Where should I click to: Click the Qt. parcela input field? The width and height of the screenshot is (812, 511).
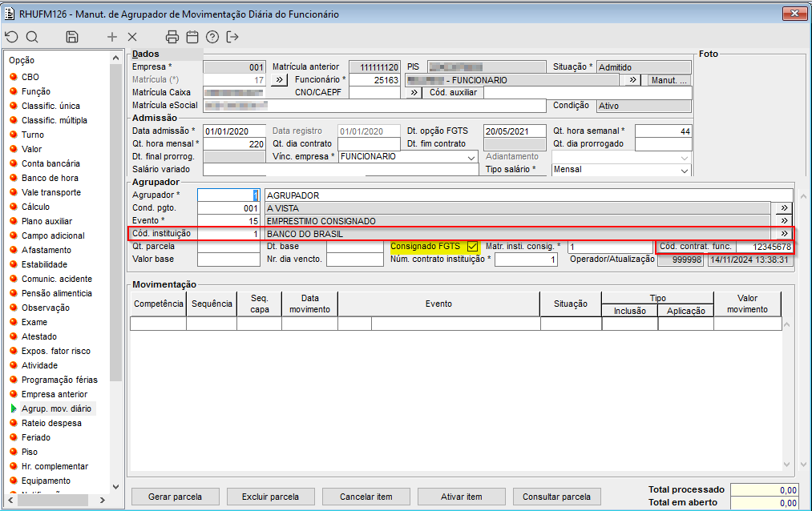(228, 246)
